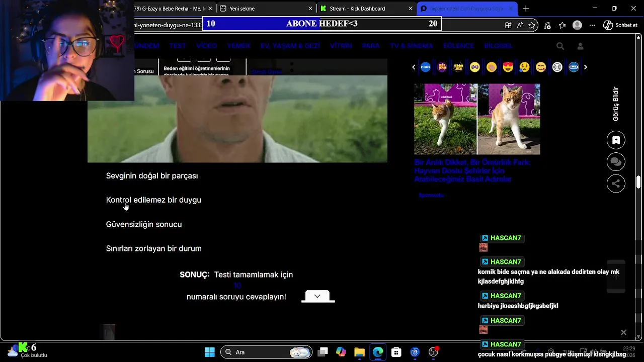The height and width of the screenshot is (362, 644).
Task: Open the Windows Start menu
Action: [x=210, y=352]
